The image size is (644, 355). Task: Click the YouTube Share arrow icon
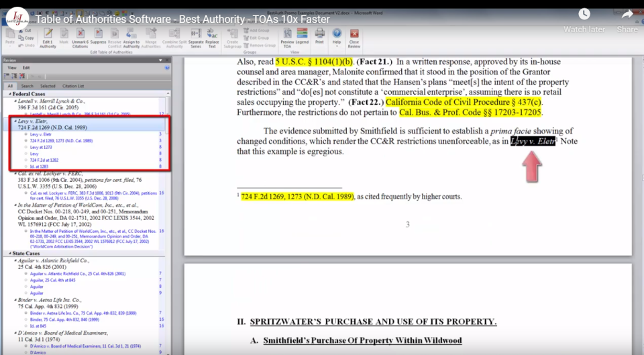[x=627, y=14]
